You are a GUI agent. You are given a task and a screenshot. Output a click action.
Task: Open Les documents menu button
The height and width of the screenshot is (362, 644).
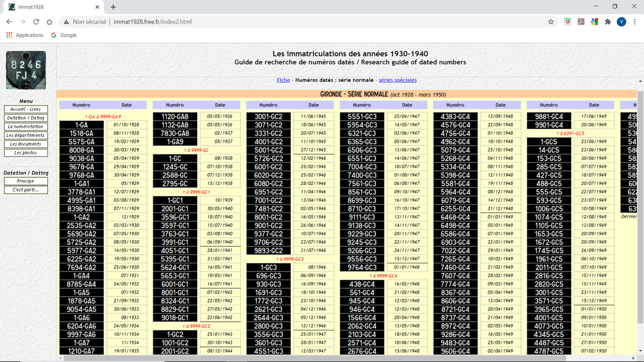point(26,144)
